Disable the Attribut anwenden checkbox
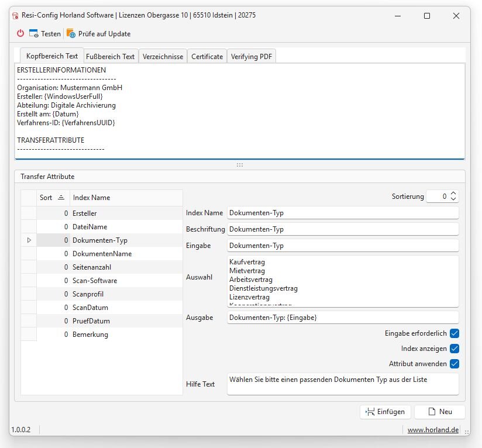Screen dimensions: 482x448 pyautogui.click(x=454, y=364)
